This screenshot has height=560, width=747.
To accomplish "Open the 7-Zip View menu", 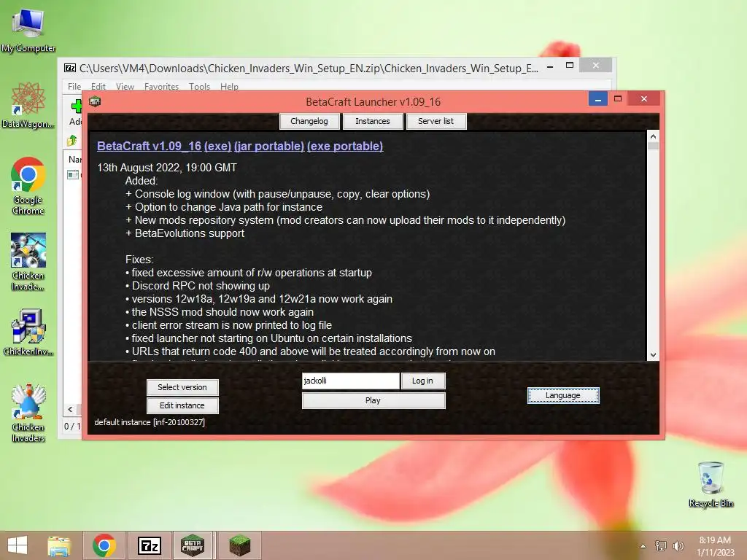I will click(125, 87).
